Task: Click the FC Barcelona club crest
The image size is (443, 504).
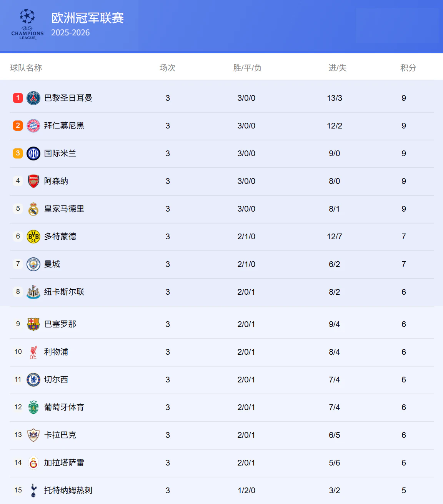Action: (x=33, y=324)
